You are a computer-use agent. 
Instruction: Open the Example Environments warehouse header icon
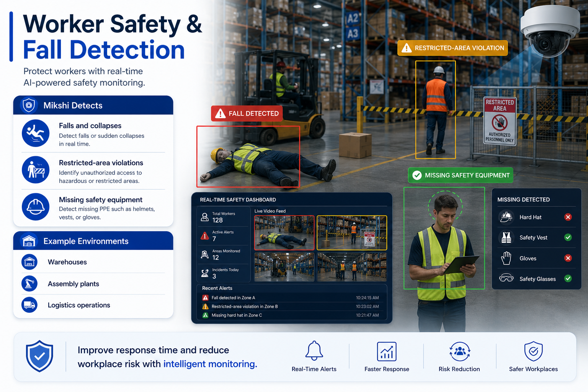29,241
